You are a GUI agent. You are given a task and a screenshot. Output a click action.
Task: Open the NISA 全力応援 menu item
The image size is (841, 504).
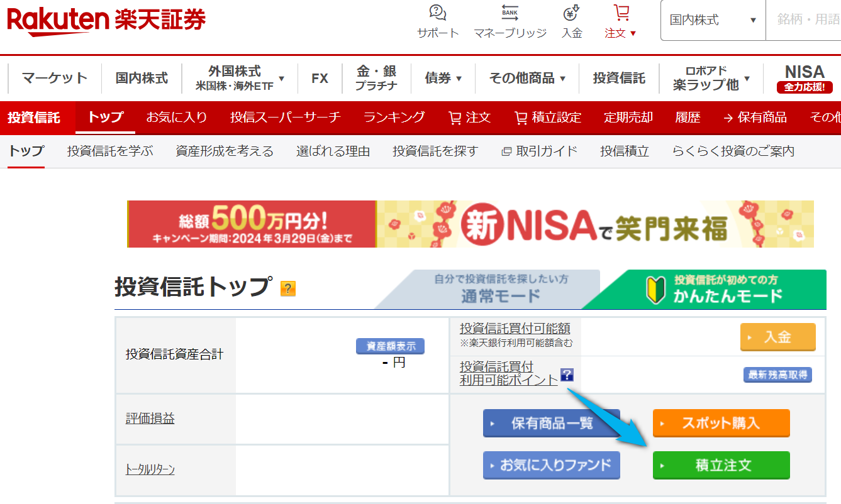805,78
